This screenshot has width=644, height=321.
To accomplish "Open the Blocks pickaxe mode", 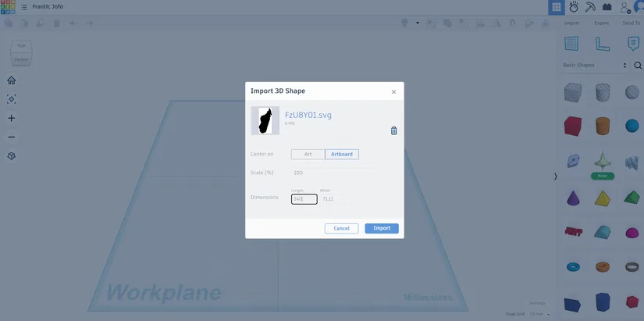I will tap(590, 7).
